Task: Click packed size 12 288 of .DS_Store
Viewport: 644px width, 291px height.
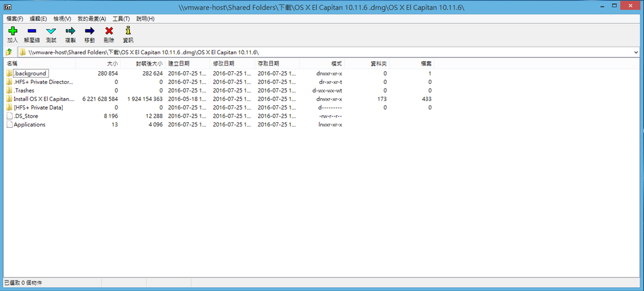Action: pos(155,116)
